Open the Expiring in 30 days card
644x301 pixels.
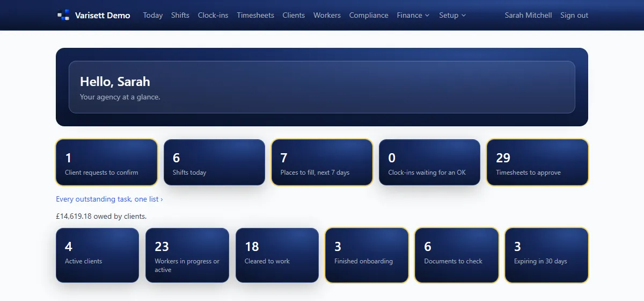(x=546, y=255)
